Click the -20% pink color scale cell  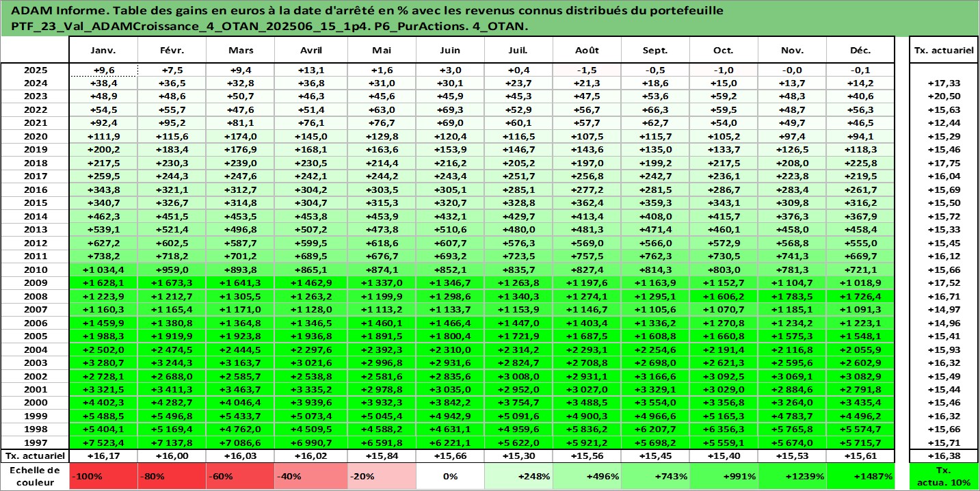point(382,476)
